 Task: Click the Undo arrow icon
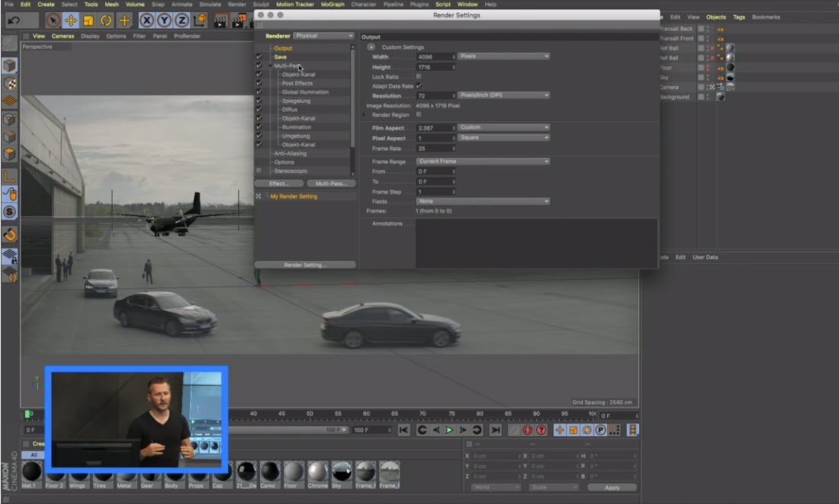pyautogui.click(x=13, y=21)
